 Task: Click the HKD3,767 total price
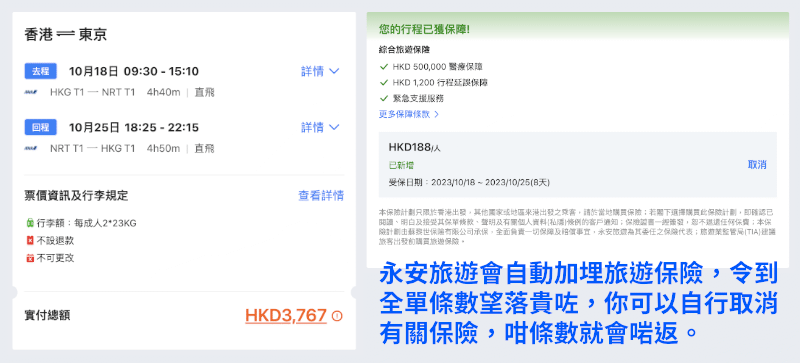286,316
